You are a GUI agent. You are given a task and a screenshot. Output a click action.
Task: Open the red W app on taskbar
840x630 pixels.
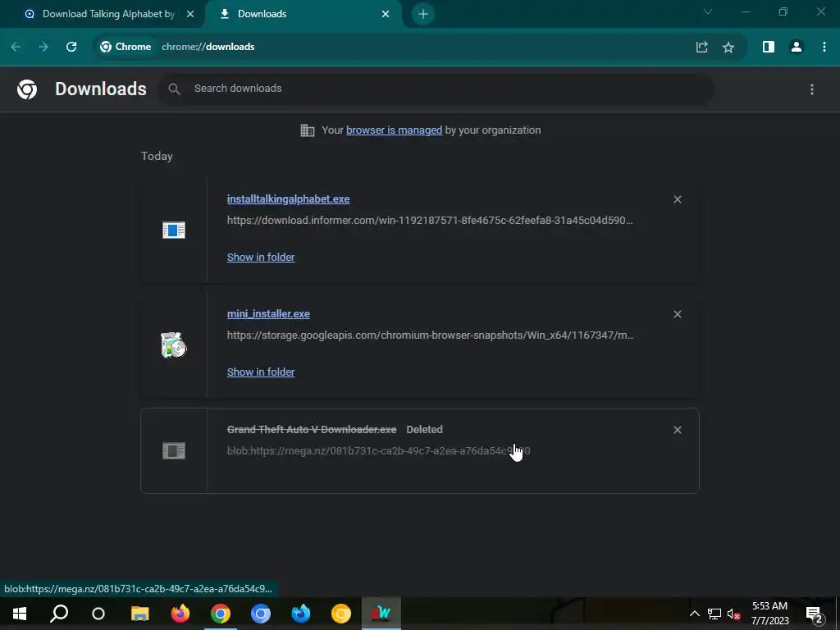(381, 614)
